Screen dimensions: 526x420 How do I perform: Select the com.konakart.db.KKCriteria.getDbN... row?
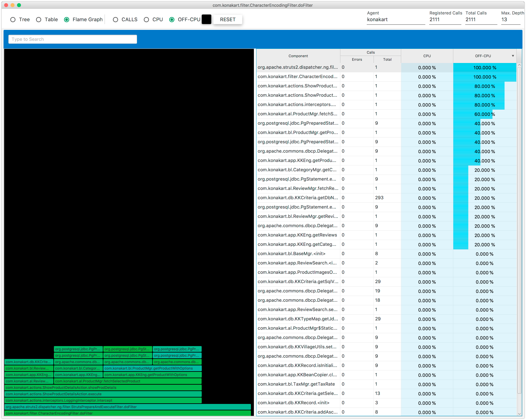coord(386,198)
